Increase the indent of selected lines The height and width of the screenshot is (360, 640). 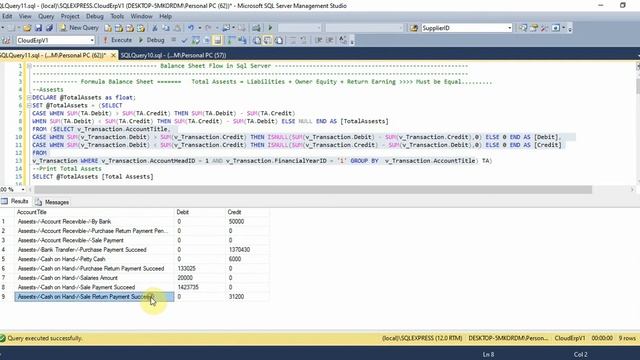330,40
